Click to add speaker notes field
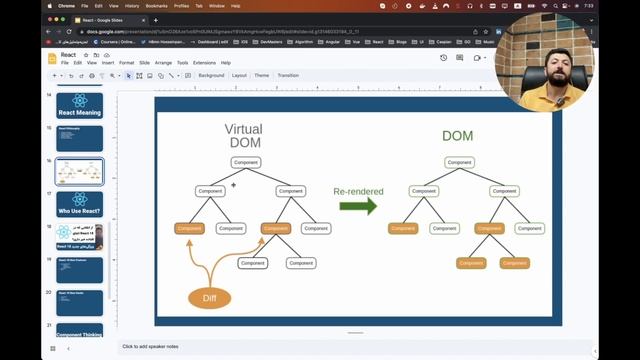 click(x=354, y=347)
